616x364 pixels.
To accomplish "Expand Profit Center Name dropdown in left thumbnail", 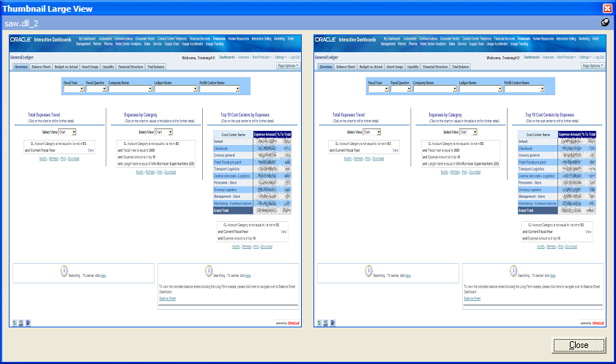I will tap(219, 89).
